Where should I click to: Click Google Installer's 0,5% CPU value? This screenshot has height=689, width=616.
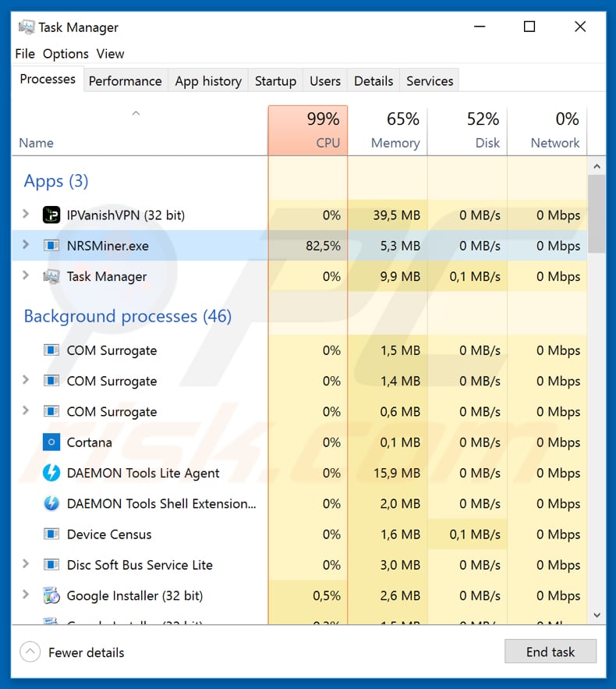coord(326,595)
